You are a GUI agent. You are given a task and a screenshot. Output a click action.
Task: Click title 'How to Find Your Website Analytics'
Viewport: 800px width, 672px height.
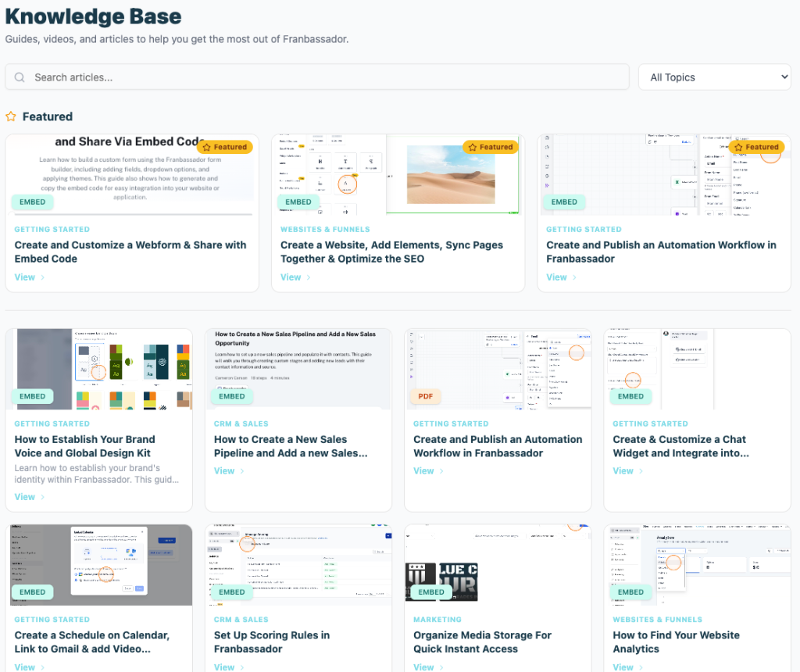click(677, 642)
